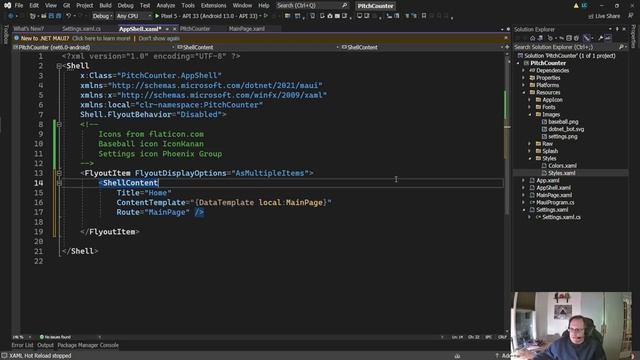This screenshot has height=360, width=640.
Task: Open the Build menu
Action: [x=105, y=6]
